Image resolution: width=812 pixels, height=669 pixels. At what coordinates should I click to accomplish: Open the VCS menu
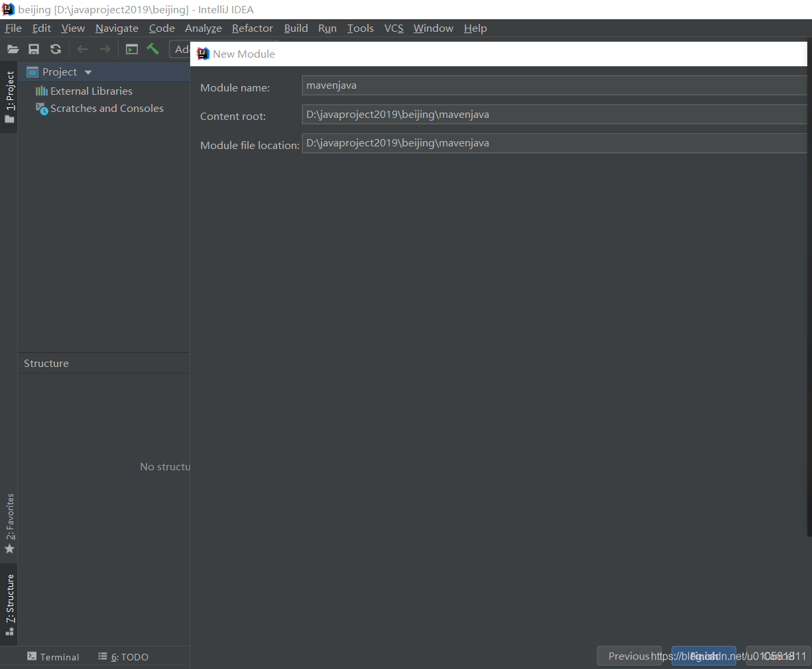coord(394,28)
